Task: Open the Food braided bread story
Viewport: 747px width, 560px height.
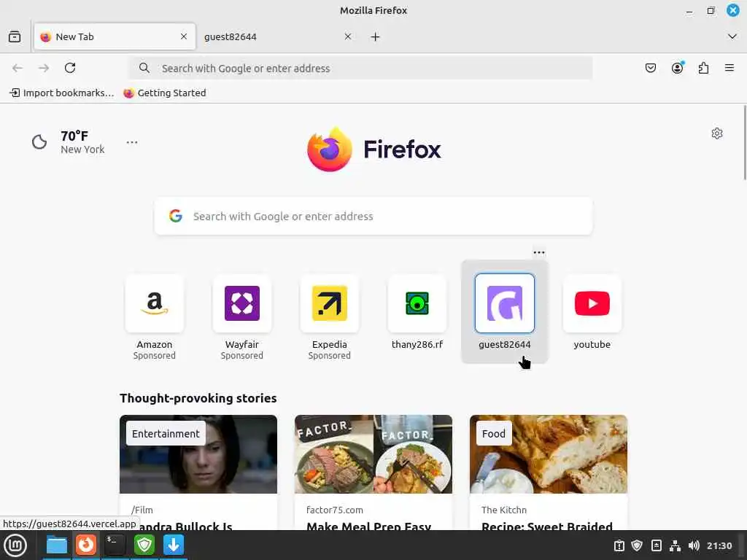Action: (x=549, y=454)
